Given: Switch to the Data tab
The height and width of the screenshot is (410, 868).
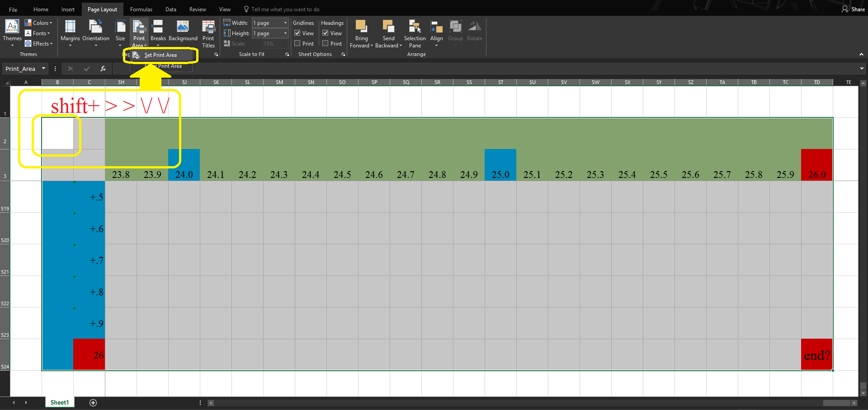Looking at the screenshot, I should tap(171, 9).
